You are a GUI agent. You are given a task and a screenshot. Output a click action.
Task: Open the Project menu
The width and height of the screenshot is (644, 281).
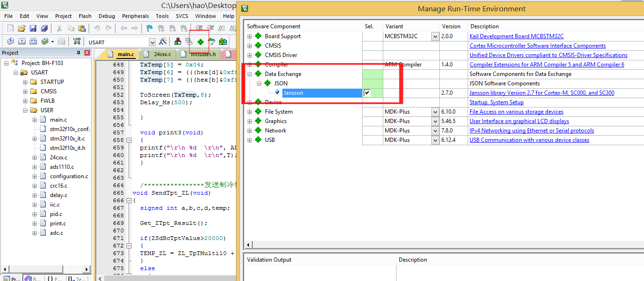[x=64, y=16]
